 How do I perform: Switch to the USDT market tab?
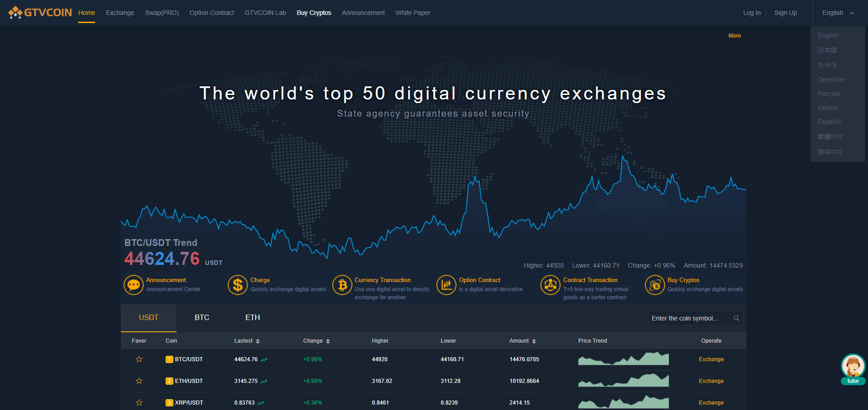pos(149,318)
